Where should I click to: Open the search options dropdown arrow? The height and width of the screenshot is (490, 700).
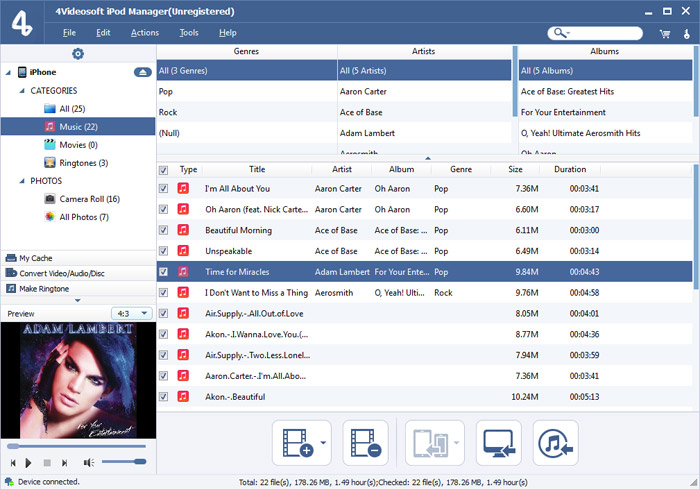tap(568, 33)
